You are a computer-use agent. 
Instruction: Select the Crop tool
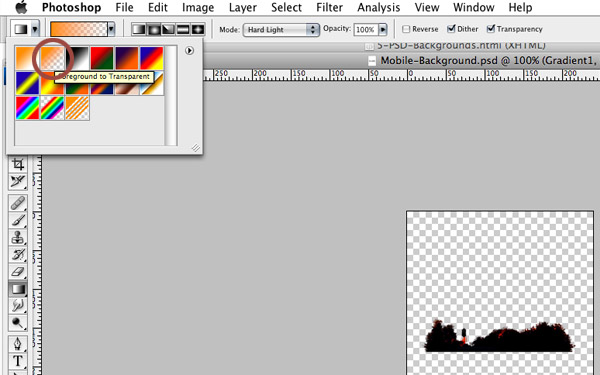pos(18,164)
